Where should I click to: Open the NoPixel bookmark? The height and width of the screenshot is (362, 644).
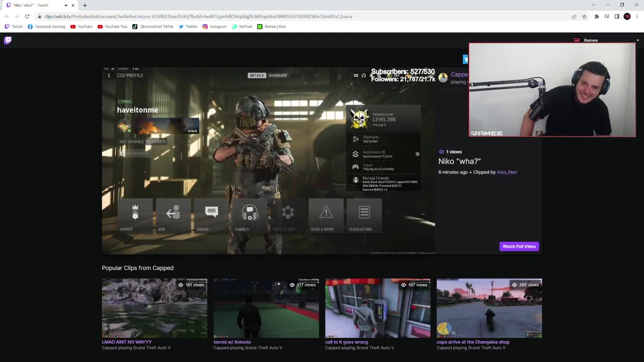click(242, 27)
